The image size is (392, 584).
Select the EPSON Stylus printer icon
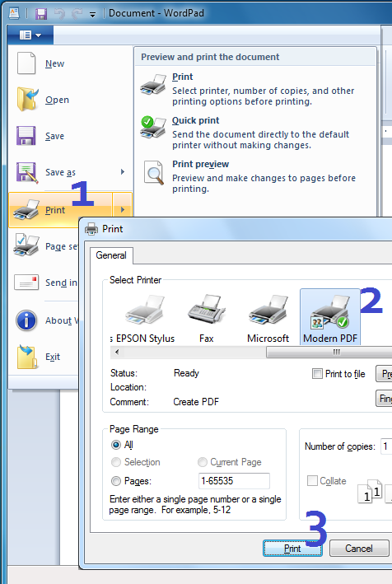[145, 310]
